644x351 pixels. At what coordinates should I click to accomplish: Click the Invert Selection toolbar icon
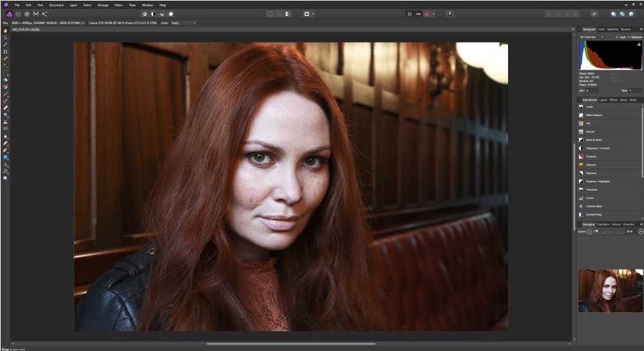pyautogui.click(x=287, y=14)
